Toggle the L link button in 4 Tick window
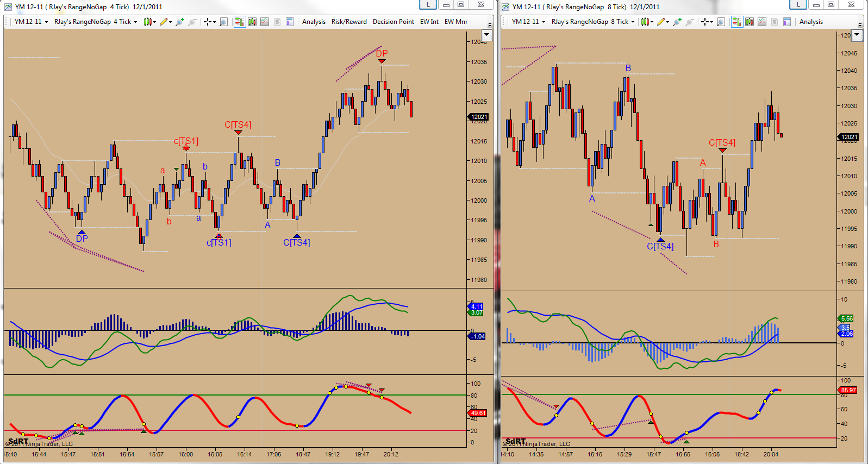Image resolution: width=868 pixels, height=464 pixels. (x=428, y=5)
